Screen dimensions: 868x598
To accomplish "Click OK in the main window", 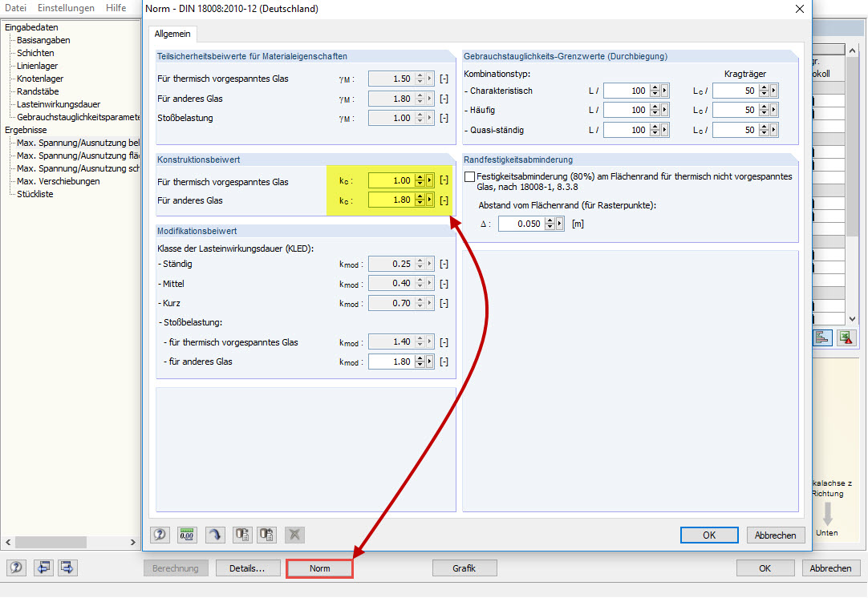I will pyautogui.click(x=765, y=568).
